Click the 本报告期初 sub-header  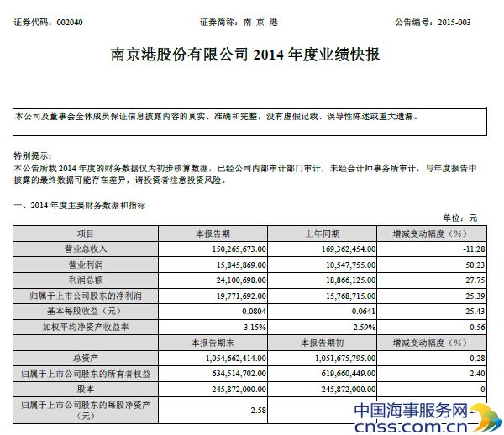(x=323, y=343)
